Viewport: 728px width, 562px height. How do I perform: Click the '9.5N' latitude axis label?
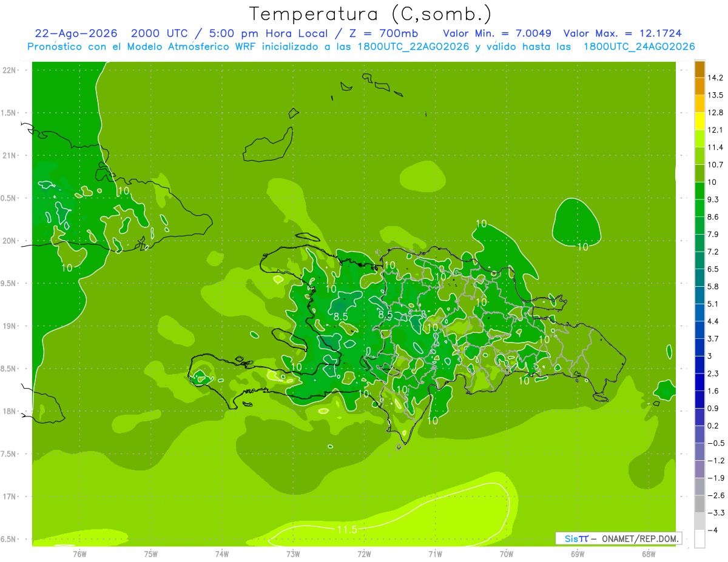tap(8, 283)
